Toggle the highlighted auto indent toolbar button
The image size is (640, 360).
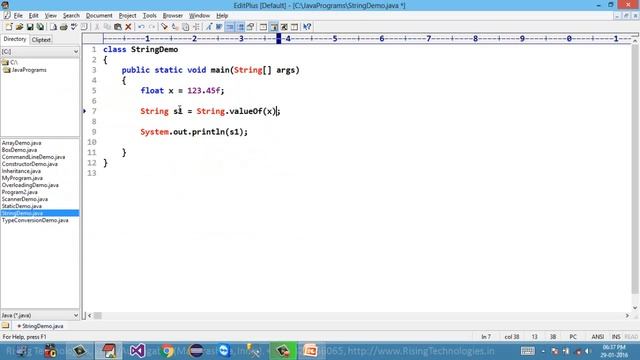point(230,27)
